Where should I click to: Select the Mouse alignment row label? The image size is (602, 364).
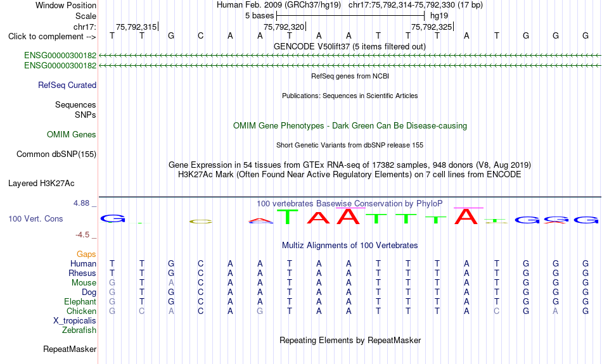[84, 283]
